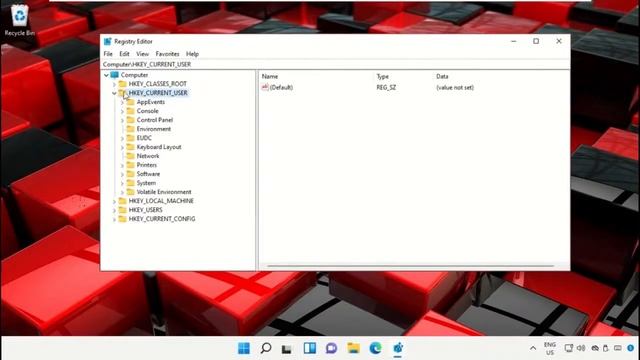Screen dimensions: 640x360
Task: Click the Registry Editor title bar icon
Action: [x=107, y=42]
